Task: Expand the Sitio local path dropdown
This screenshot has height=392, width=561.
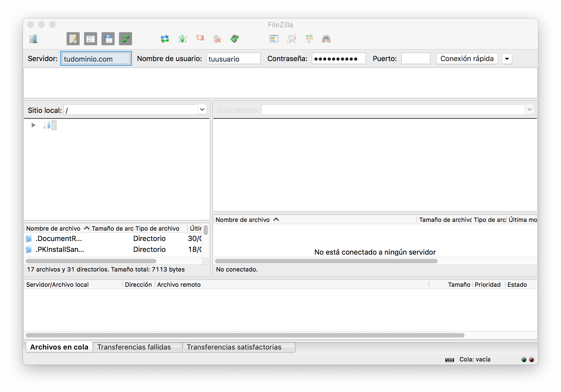Action: (202, 110)
